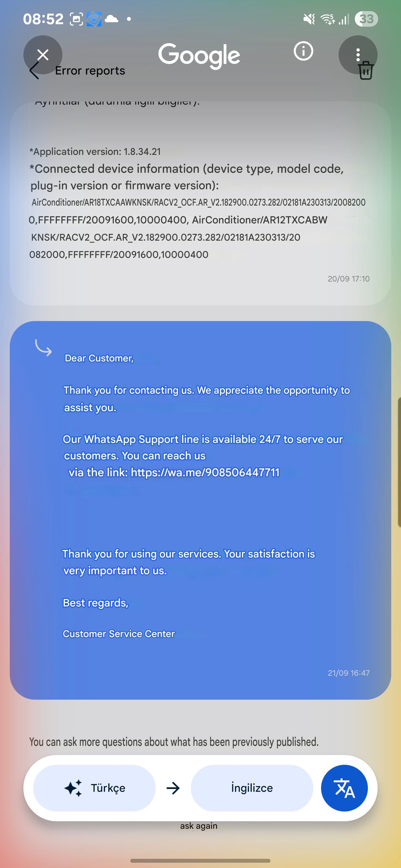Tap the ask again button
Screen dimensions: 401x868
pos(199,825)
